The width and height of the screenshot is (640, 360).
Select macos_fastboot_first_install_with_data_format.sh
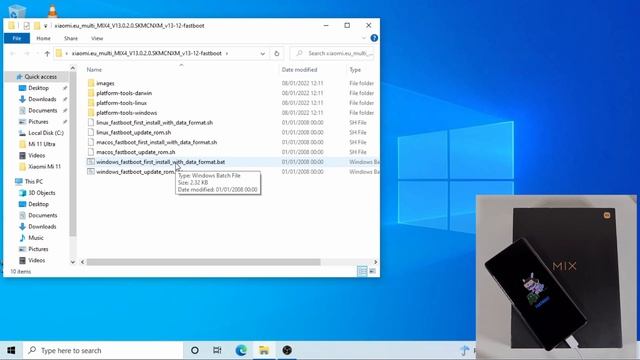coord(156,142)
